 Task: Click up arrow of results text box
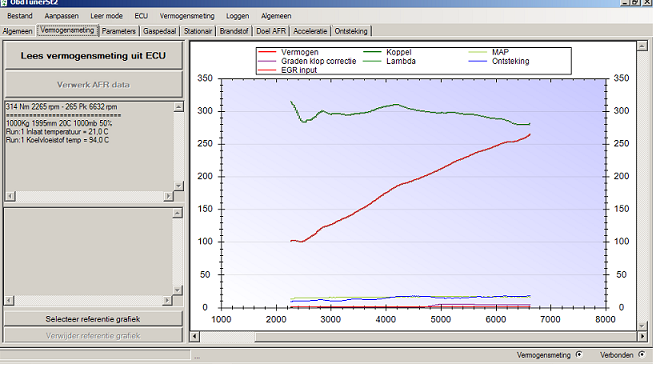tap(179, 107)
